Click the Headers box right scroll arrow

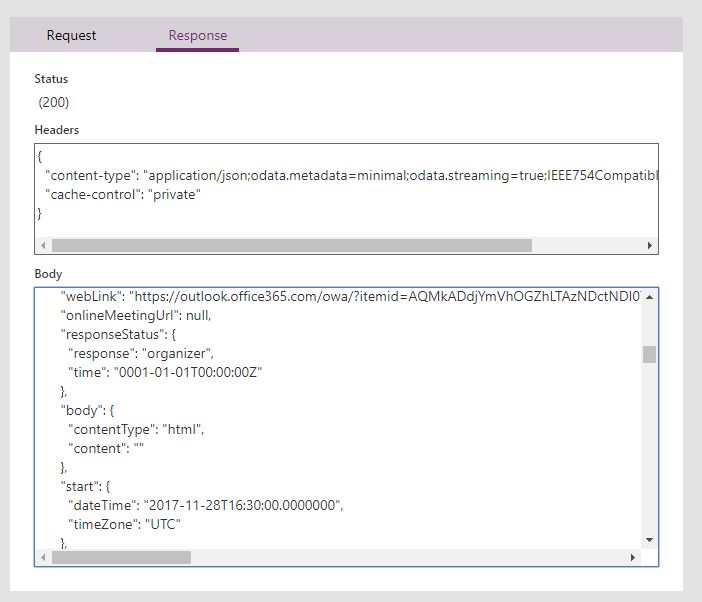tap(650, 245)
